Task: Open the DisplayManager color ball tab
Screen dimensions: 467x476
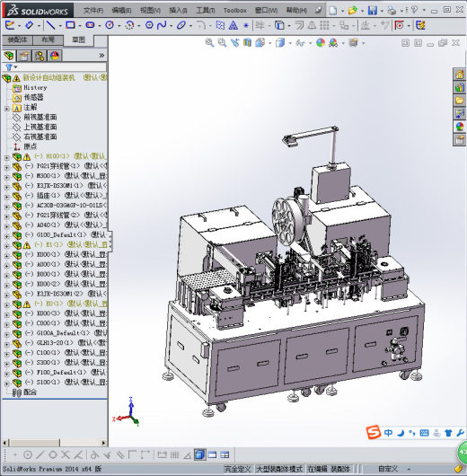Action: click(x=55, y=56)
